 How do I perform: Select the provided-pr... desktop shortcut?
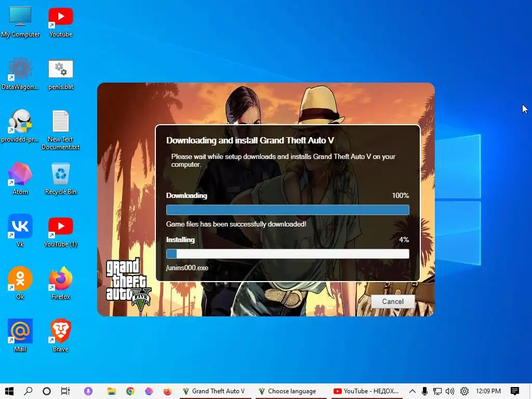[x=20, y=126]
